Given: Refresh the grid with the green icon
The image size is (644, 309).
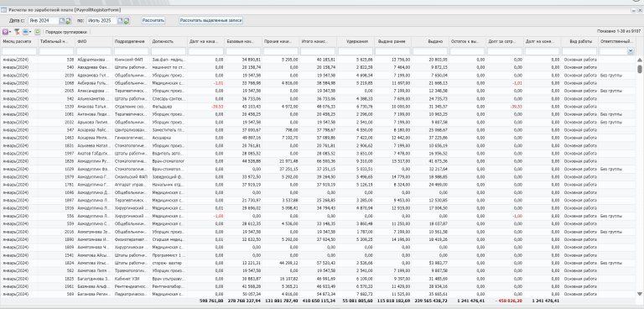Looking at the screenshot, I should point(38,32).
